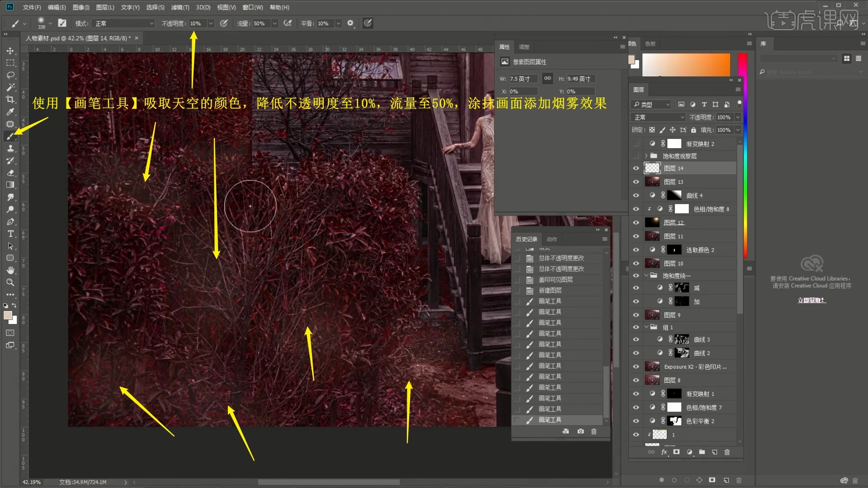Screen dimensions: 868x488
Task: Click the foreground color swatch in toolbar
Action: click(8, 315)
